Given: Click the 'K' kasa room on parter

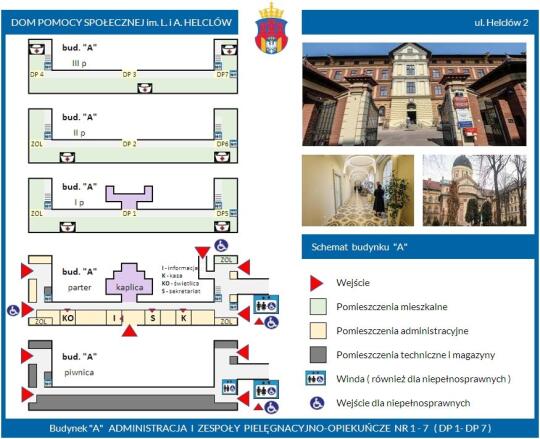Looking at the screenshot, I should (184, 317).
